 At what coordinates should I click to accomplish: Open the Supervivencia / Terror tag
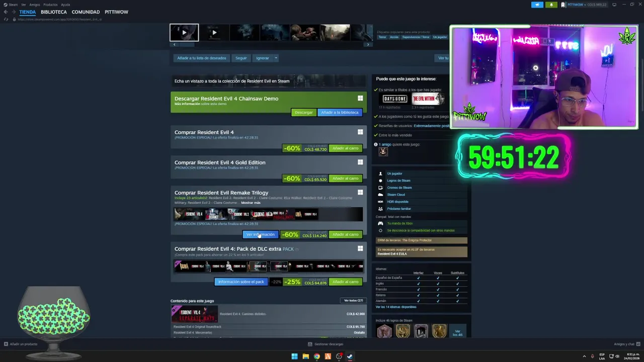click(416, 37)
